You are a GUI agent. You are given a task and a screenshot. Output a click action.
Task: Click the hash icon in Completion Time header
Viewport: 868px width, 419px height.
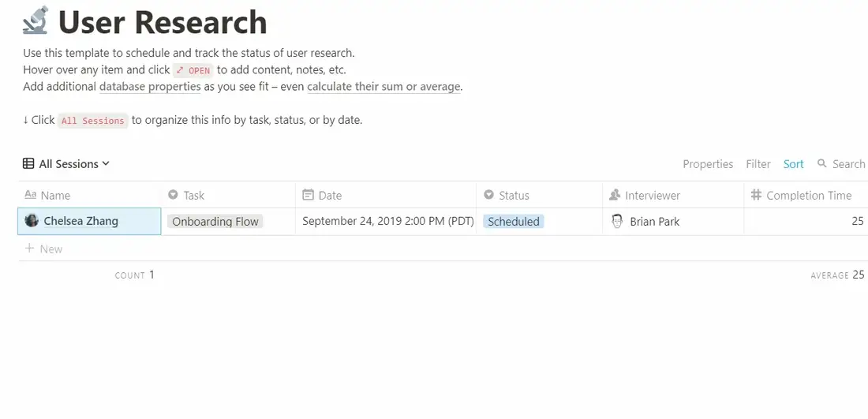(756, 195)
